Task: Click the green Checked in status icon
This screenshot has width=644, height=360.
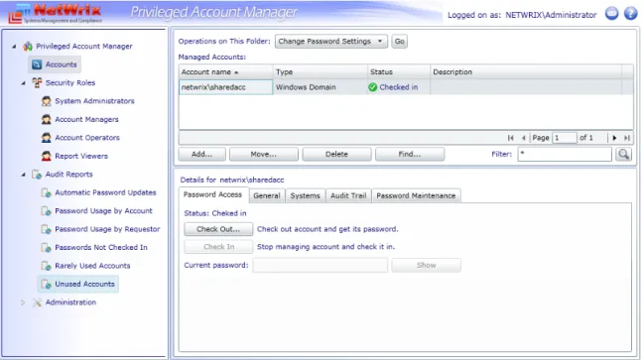Action: 373,87
